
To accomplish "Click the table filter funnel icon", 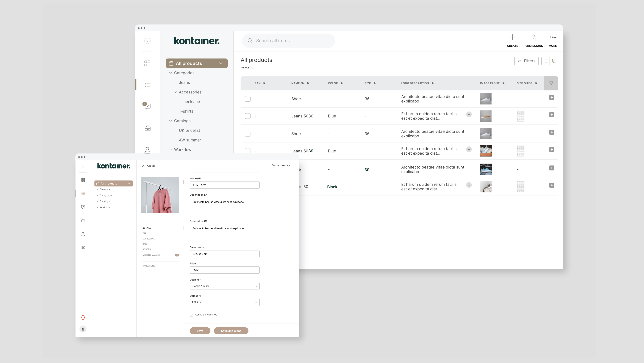I will (551, 83).
